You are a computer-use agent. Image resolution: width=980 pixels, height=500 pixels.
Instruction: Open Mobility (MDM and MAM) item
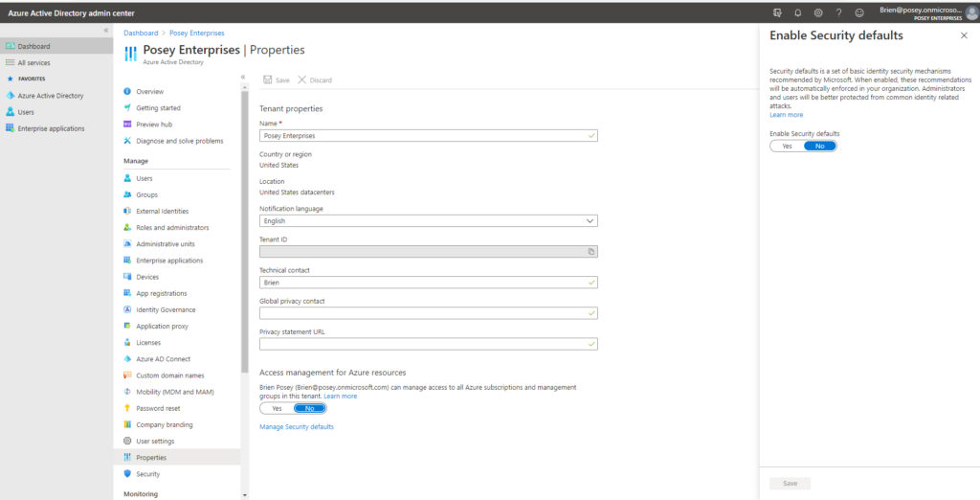pos(177,392)
